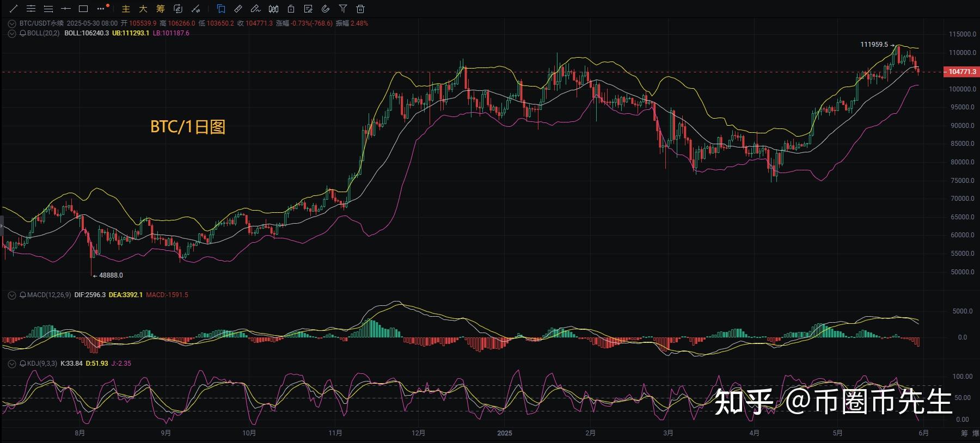Toggle the MACD indicator alert bell
This screenshot has width=980, height=443.
(23, 295)
